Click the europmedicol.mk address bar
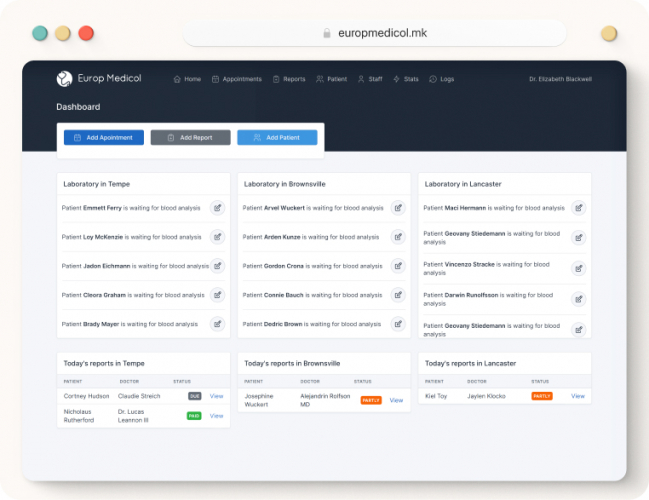The width and height of the screenshot is (649, 500). [x=374, y=33]
